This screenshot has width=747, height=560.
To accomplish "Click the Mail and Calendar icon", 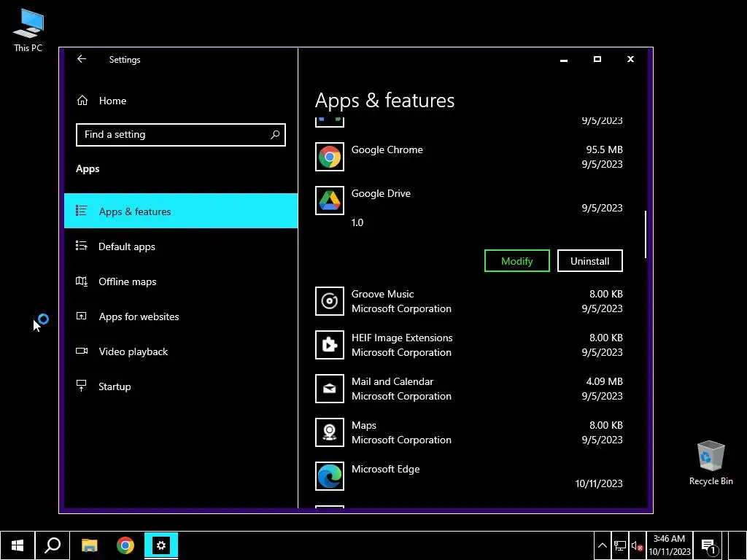I will [x=329, y=389].
